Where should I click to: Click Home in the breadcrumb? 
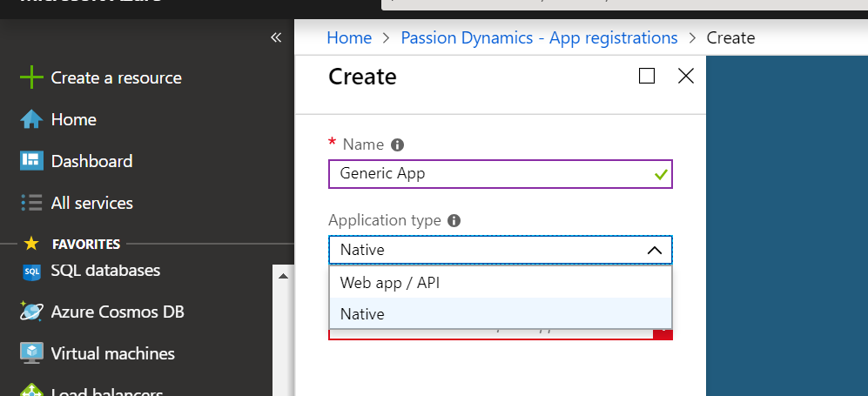[348, 37]
